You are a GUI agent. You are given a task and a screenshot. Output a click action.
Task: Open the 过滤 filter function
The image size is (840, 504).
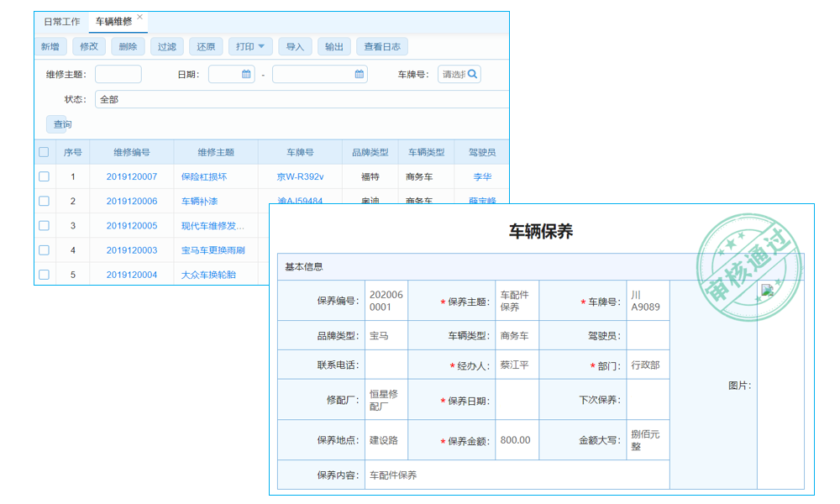point(166,46)
